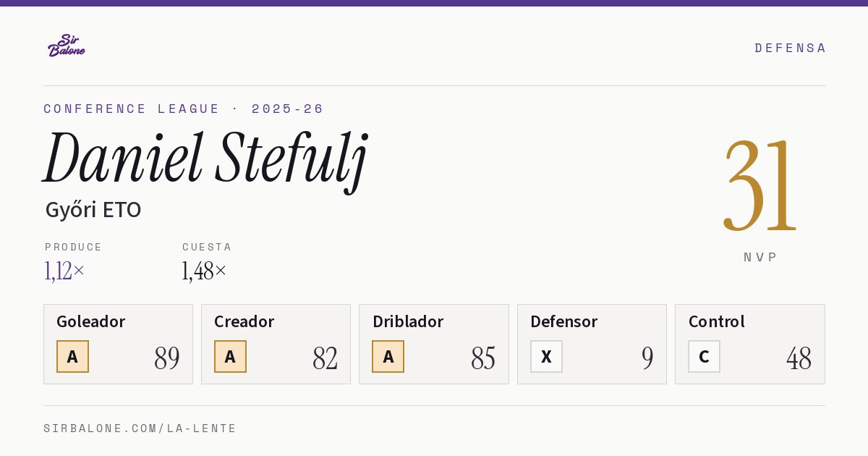Click the Driblador score 85
The image size is (868, 456).
[x=483, y=358]
